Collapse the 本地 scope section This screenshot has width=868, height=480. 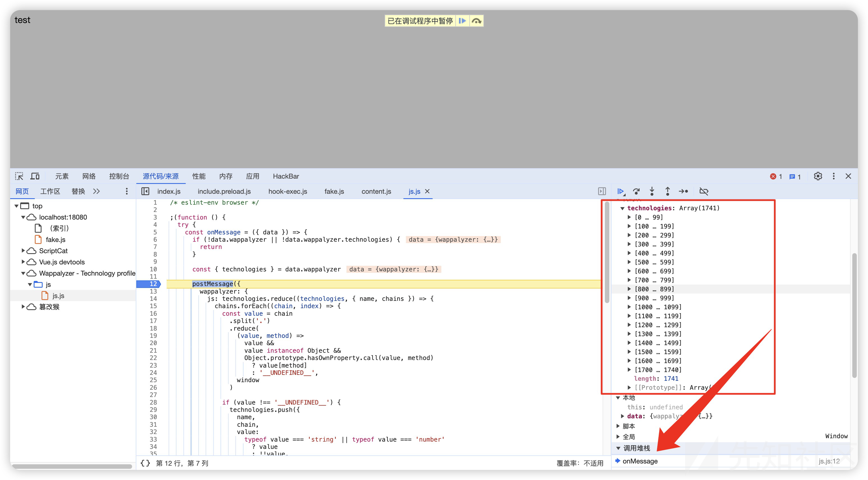click(x=618, y=398)
